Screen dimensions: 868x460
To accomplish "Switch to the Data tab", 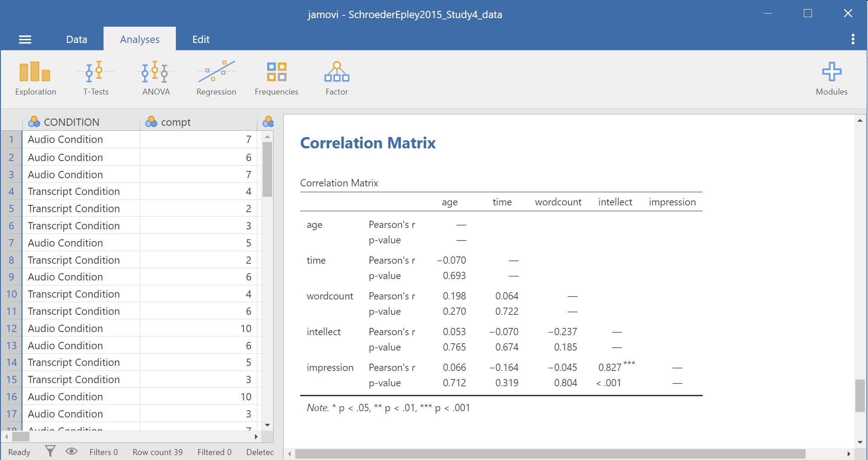I will 76,40.
